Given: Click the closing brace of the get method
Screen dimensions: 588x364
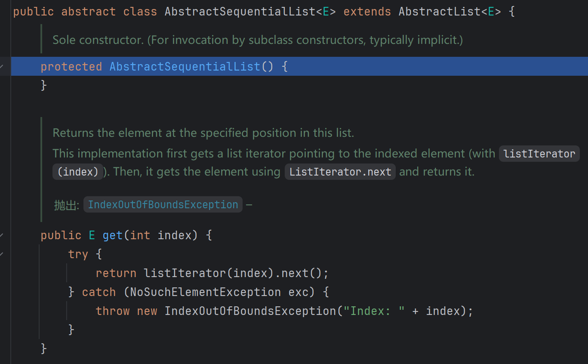Looking at the screenshot, I should coord(44,349).
